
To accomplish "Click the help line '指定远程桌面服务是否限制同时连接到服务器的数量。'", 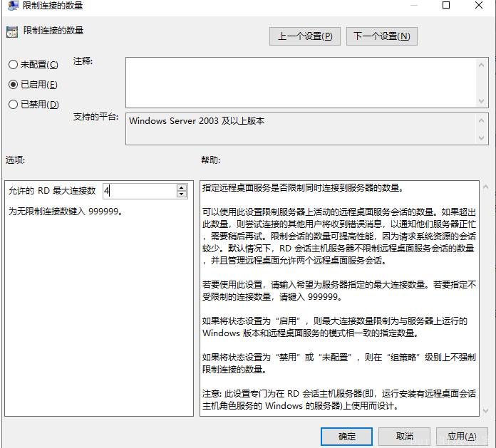I will (x=304, y=188).
